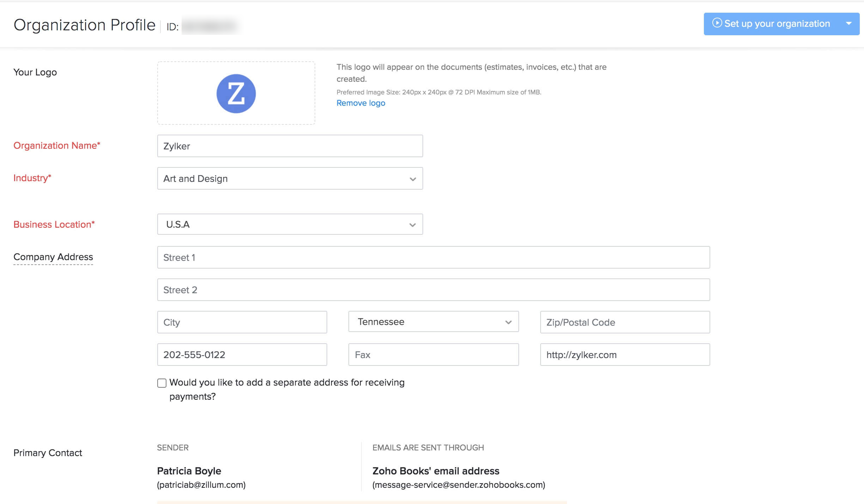The image size is (864, 504).
Task: Click the play icon in Set up your organization
Action: [x=718, y=23]
